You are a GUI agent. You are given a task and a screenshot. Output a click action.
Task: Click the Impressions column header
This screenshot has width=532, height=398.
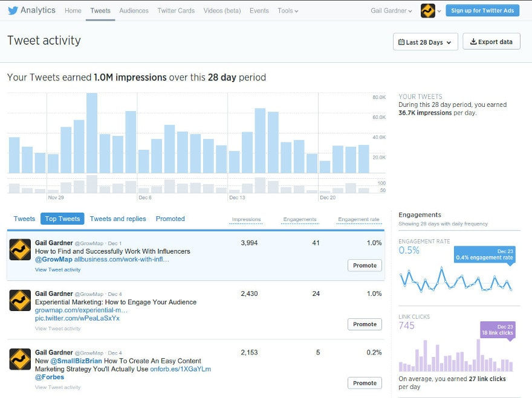[246, 219]
